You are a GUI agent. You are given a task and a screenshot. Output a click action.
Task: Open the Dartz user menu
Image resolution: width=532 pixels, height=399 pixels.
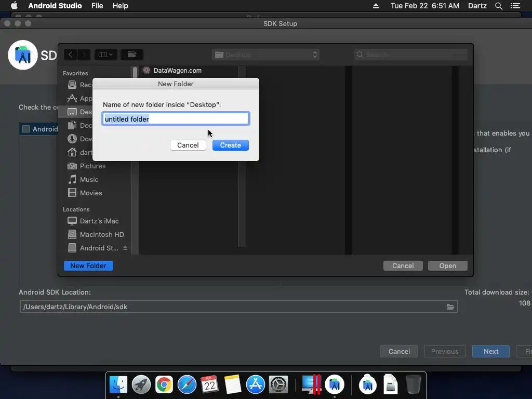point(477,6)
